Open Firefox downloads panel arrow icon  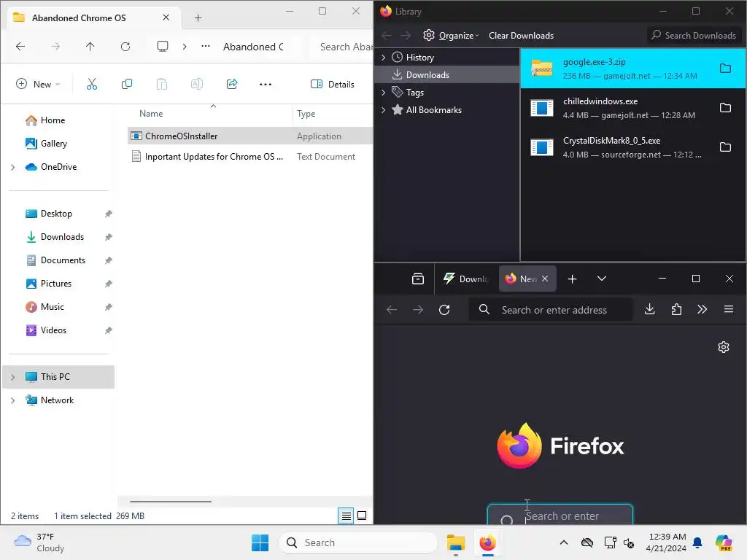click(649, 309)
